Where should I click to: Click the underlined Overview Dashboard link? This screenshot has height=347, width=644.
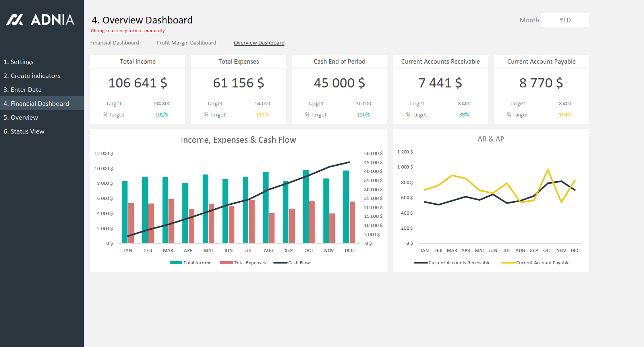pos(259,43)
